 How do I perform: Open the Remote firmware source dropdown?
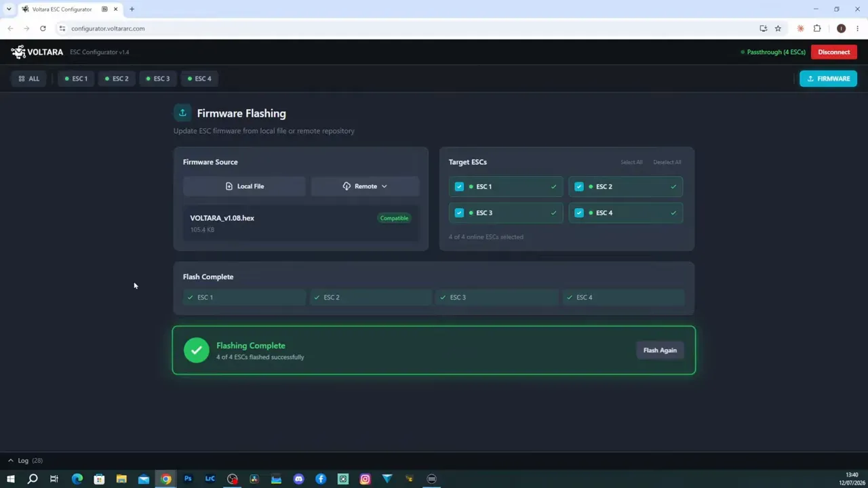365,186
